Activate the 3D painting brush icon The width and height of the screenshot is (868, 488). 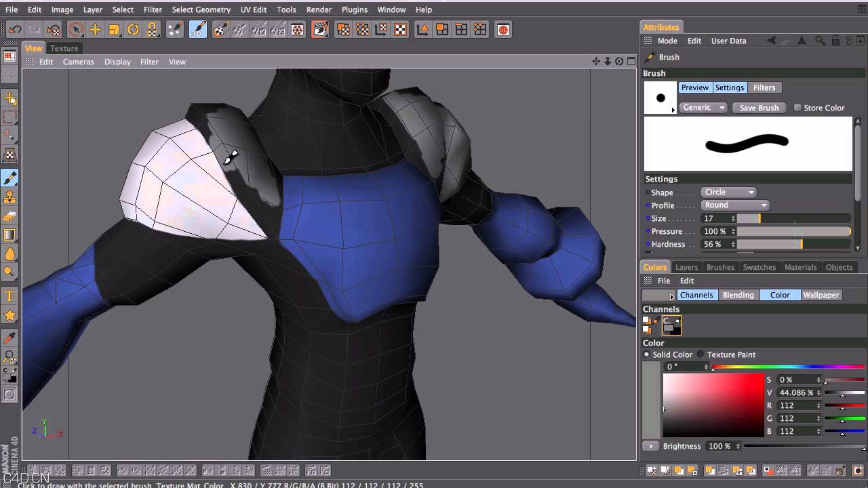(199, 29)
